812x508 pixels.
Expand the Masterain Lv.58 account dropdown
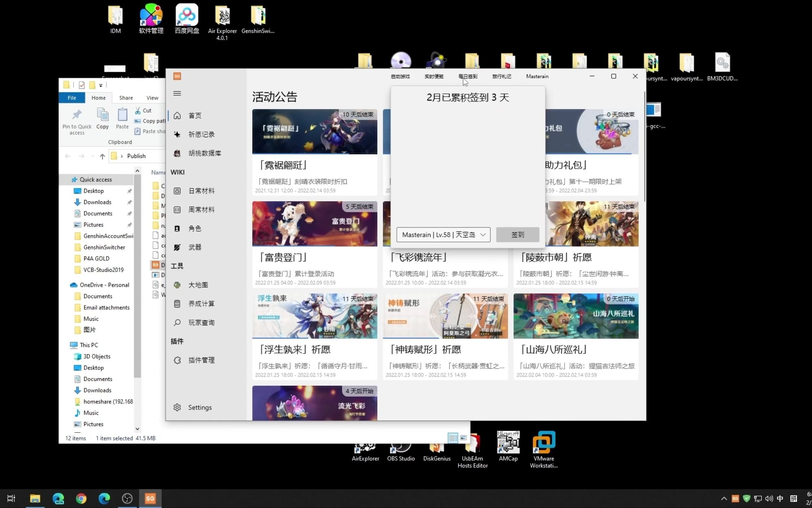483,235
